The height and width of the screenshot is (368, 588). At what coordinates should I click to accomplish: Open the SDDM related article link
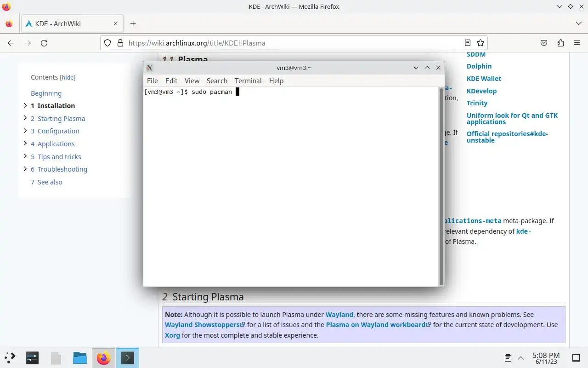click(x=476, y=54)
